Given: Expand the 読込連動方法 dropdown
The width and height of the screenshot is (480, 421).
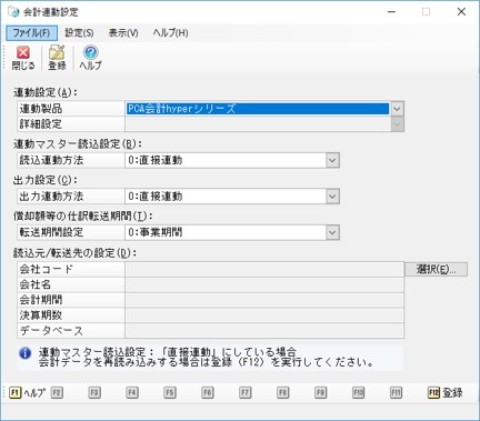Looking at the screenshot, I should (x=332, y=160).
